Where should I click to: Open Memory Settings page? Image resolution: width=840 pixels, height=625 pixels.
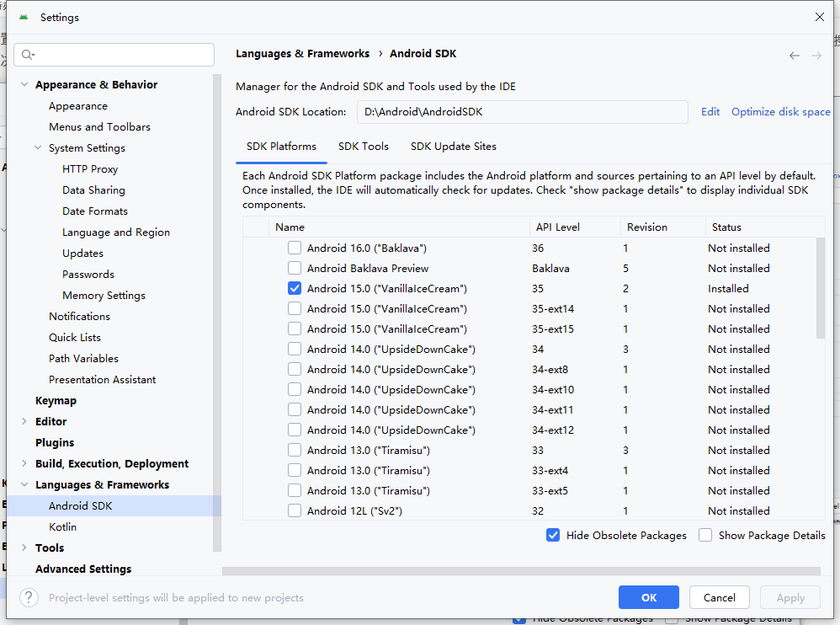104,296
